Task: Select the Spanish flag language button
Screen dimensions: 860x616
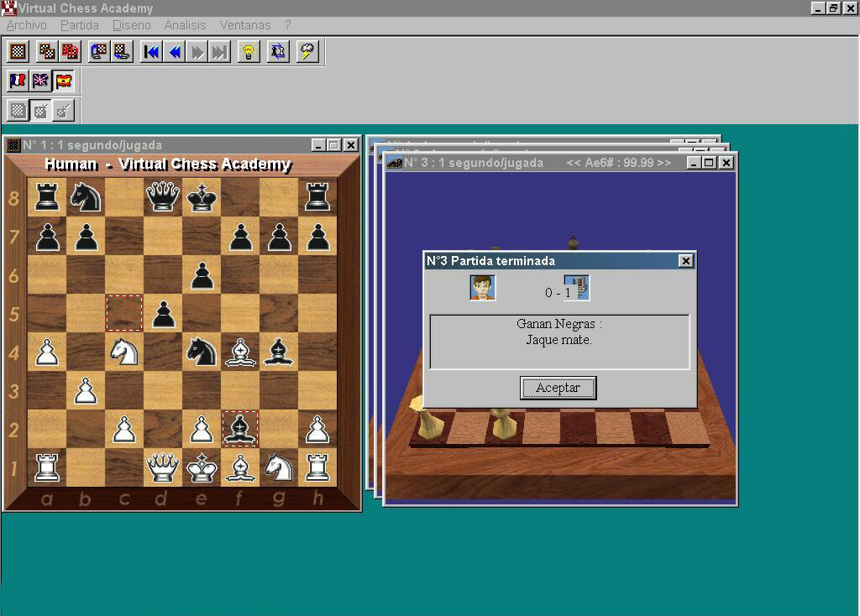Action: coord(64,81)
